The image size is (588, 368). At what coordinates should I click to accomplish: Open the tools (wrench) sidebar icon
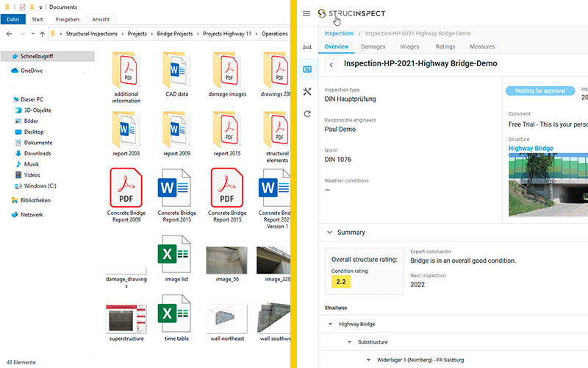coord(307,91)
